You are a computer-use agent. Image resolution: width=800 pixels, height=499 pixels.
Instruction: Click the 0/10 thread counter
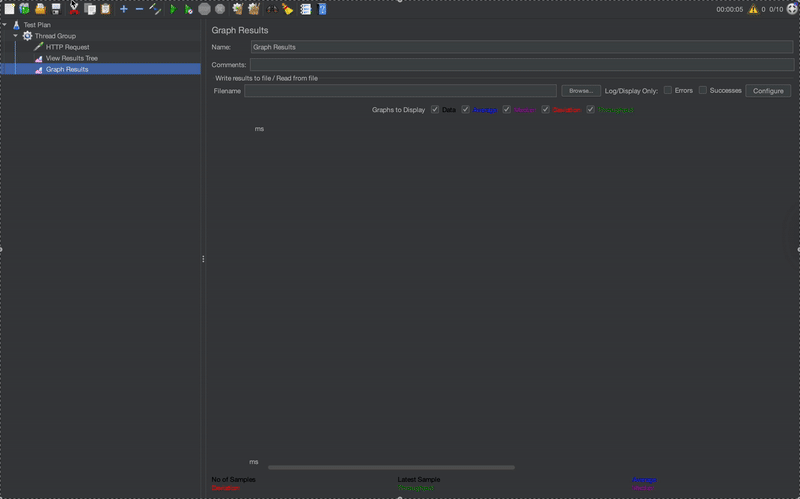point(776,9)
